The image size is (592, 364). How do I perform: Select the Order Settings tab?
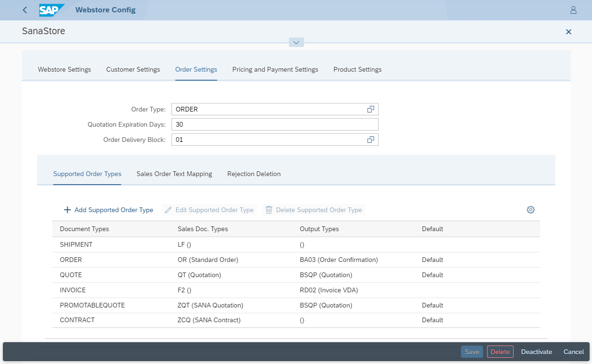196,69
